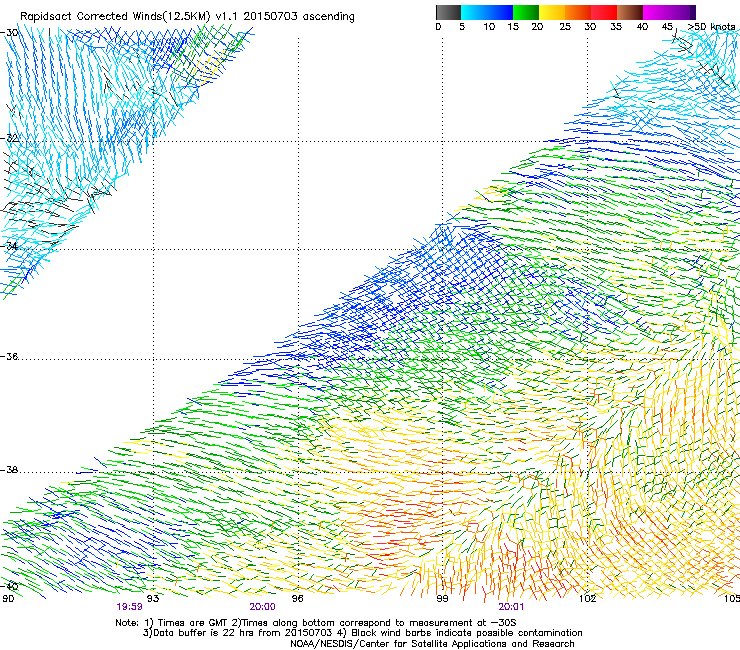This screenshot has width=740, height=650.
Task: Click latitude label '-36' on left axis
Action: pos(9,356)
